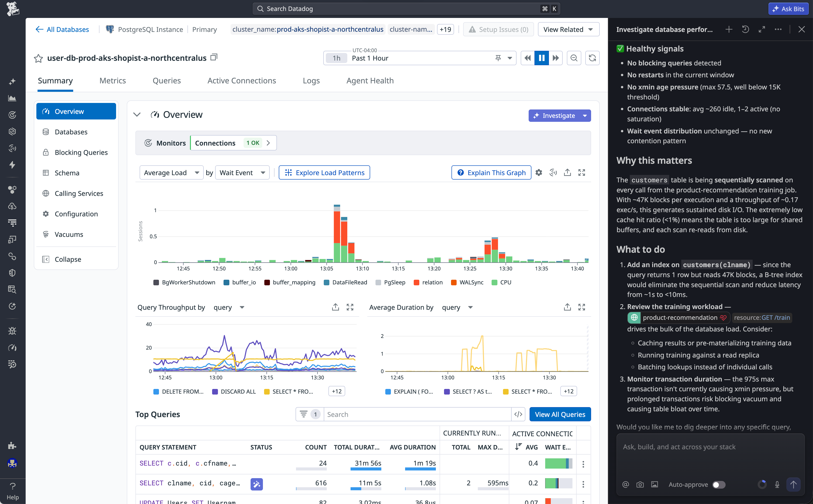Show the +19 additional tags
813x504 pixels.
point(445,29)
